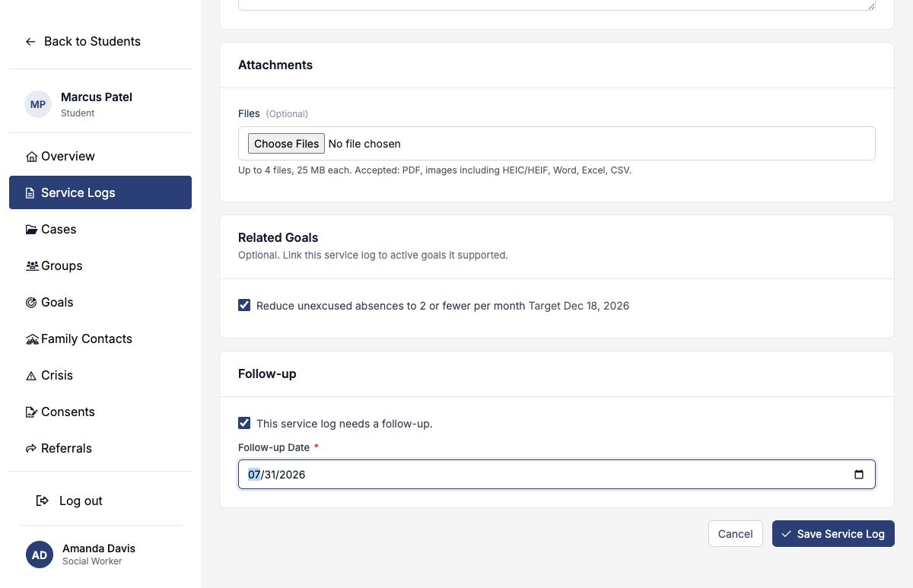Click the checkmark icon on Save Service Log
Viewport: 913px width, 588px height.
click(787, 534)
